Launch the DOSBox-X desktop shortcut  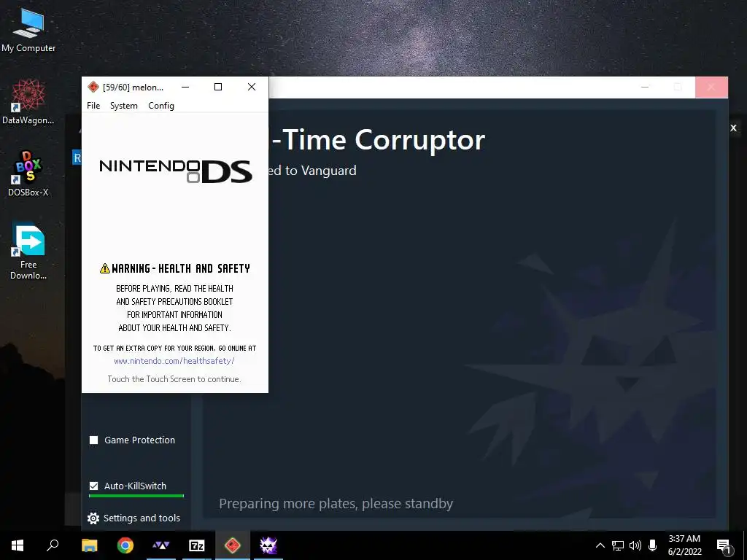[28, 174]
